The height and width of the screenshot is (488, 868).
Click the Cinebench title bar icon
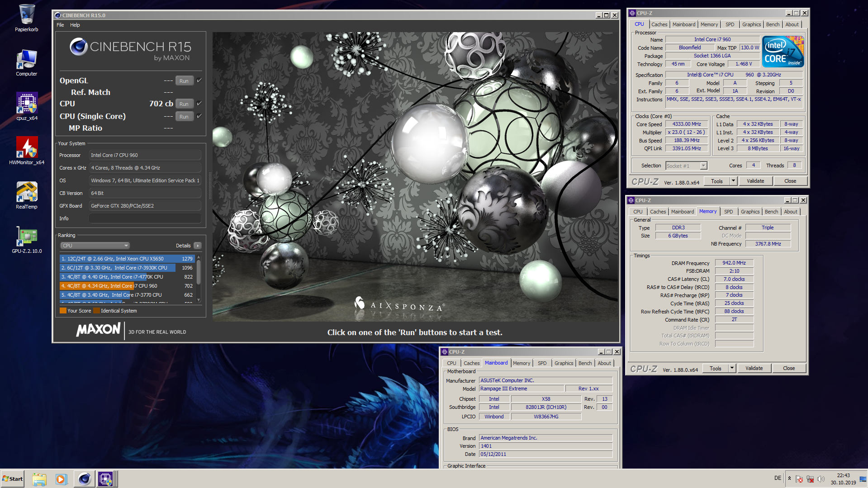click(58, 15)
